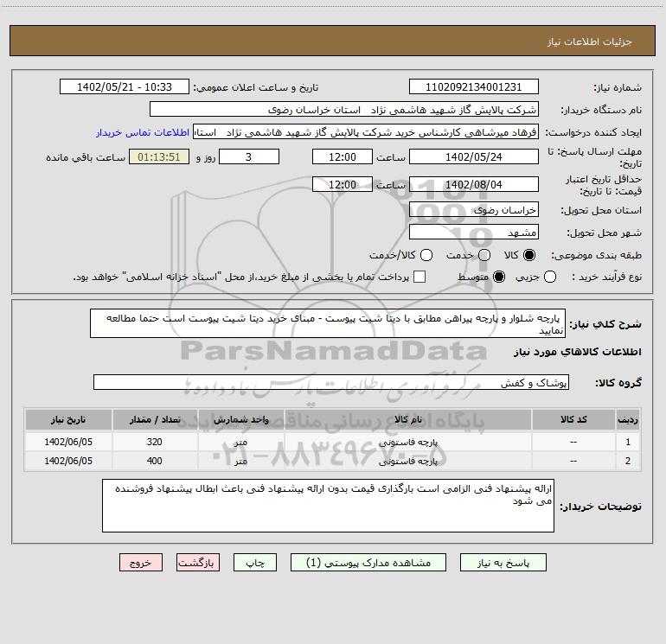
Task: Open the اطلاعات تماس خریدار link
Action: coord(143,132)
